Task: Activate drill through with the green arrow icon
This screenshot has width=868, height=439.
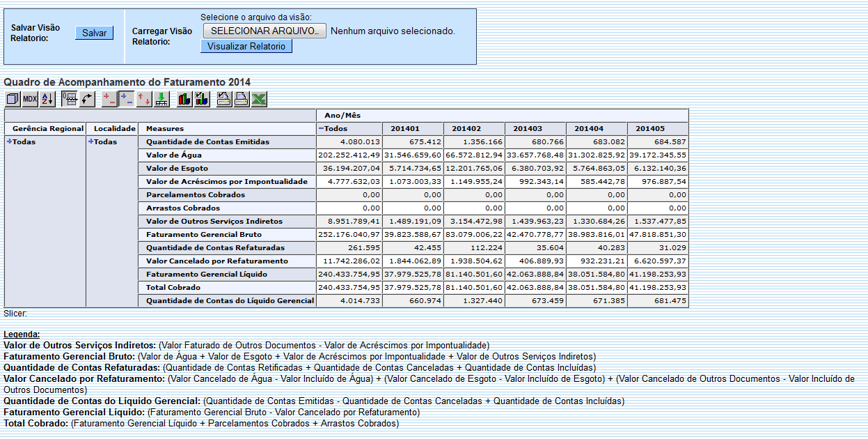Action: coord(162,99)
